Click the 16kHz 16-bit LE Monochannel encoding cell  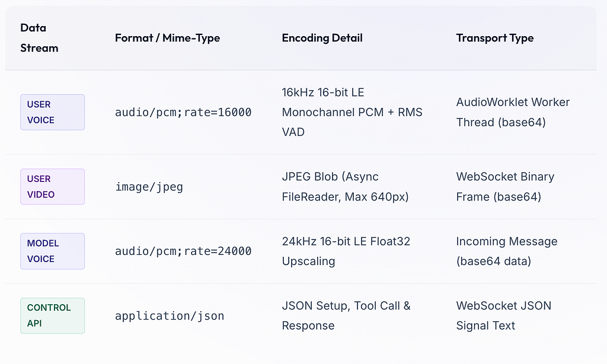click(x=352, y=112)
